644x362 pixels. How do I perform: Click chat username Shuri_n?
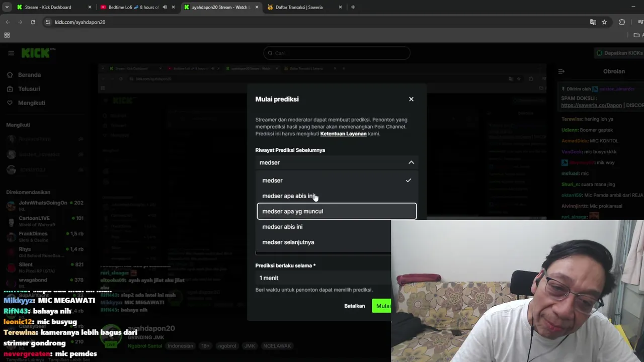click(571, 185)
